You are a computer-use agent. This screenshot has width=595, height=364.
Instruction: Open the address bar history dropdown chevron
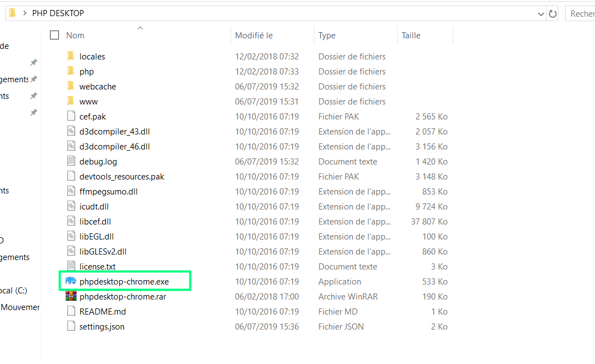tap(541, 13)
